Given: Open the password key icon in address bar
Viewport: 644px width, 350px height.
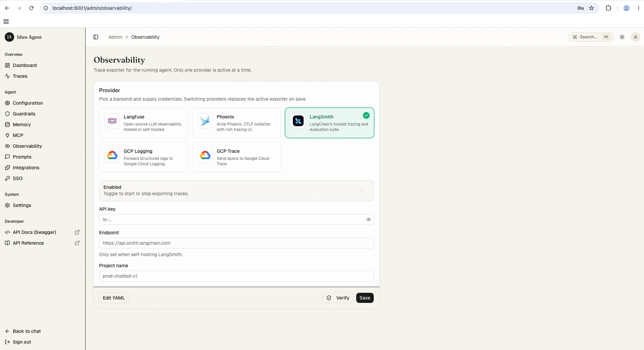Looking at the screenshot, I should pos(581,8).
